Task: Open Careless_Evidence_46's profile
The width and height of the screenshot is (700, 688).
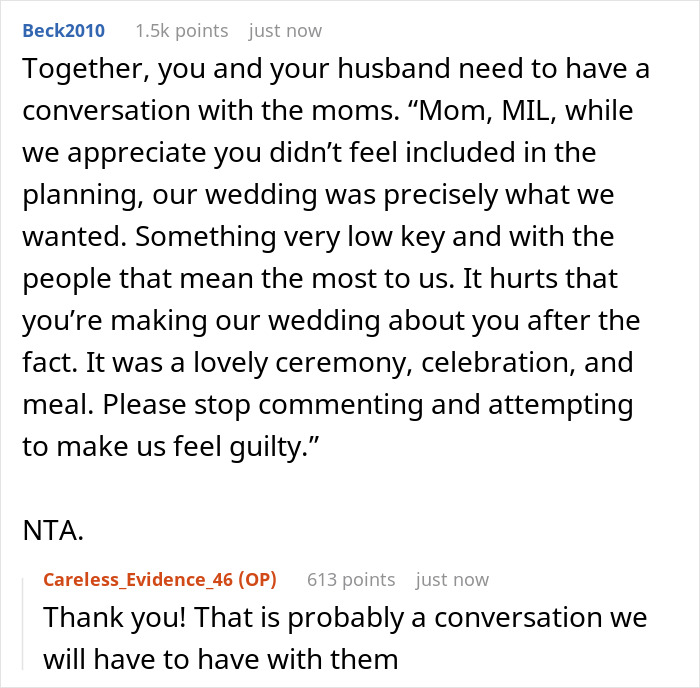Action: 138,579
